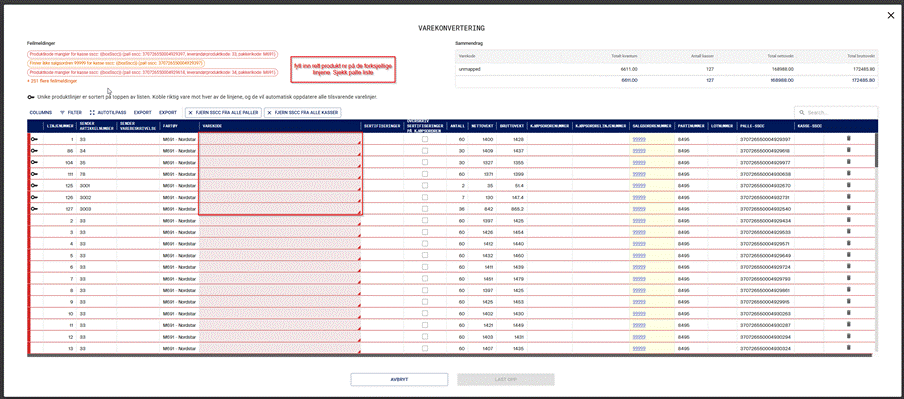
Task: Click trash icon on line 5
Action: (x=848, y=255)
